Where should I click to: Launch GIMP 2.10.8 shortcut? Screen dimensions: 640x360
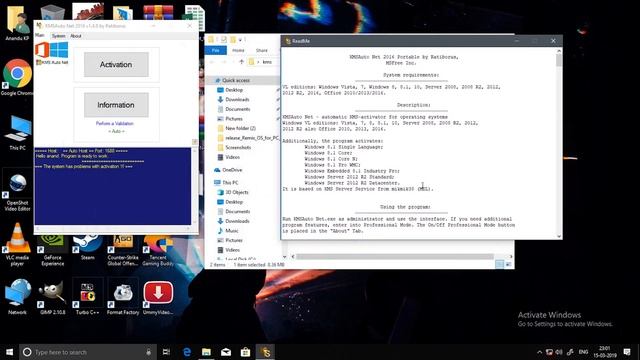click(x=52, y=297)
